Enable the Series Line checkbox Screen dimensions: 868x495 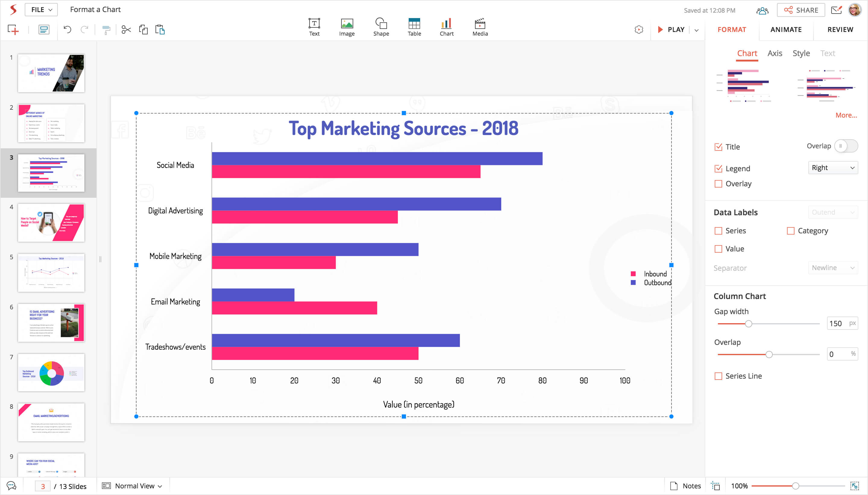pyautogui.click(x=718, y=376)
